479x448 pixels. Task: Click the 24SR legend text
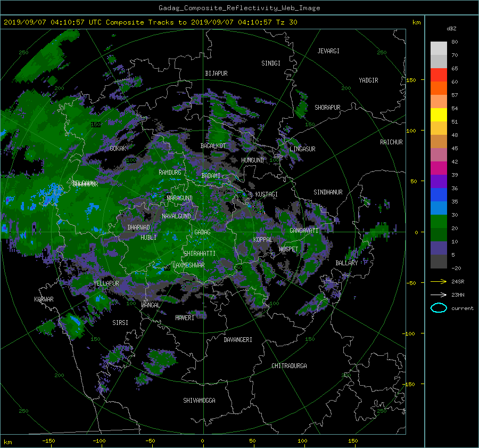click(x=458, y=281)
